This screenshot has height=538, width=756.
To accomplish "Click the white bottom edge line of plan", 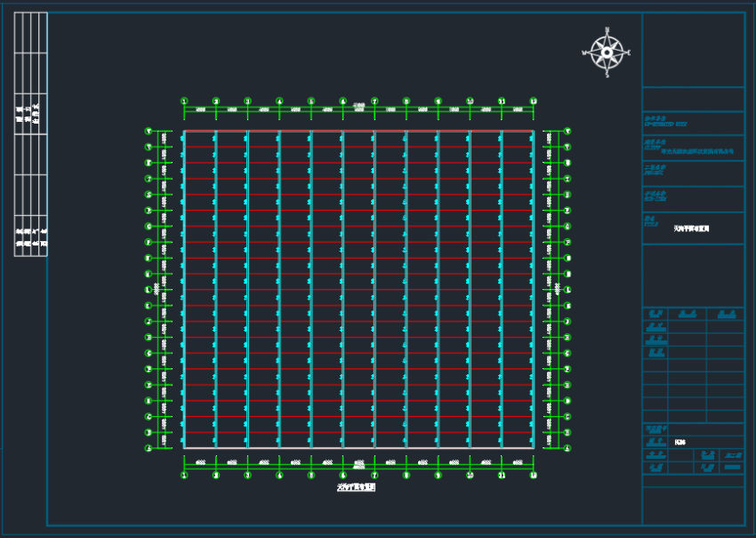I will [358, 447].
